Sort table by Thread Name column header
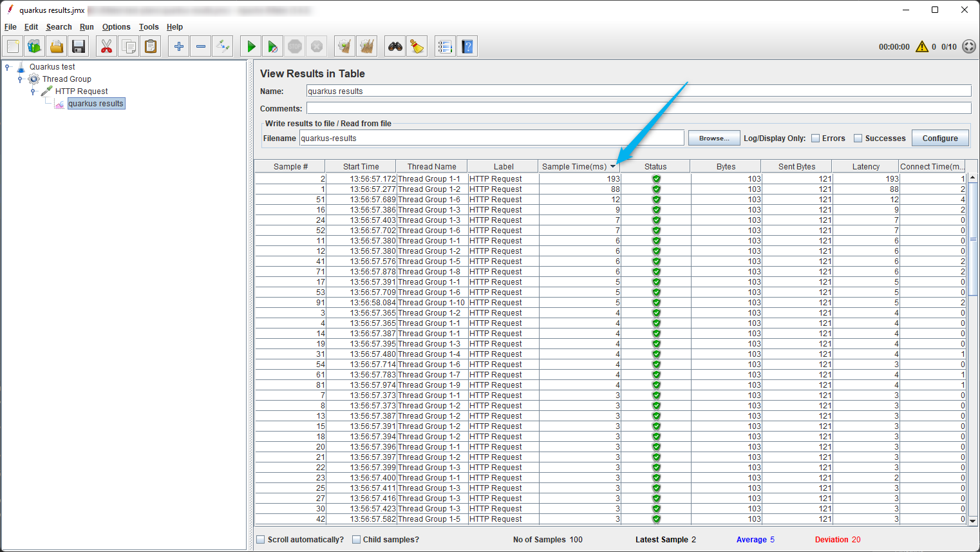This screenshot has height=552, width=980. 432,166
